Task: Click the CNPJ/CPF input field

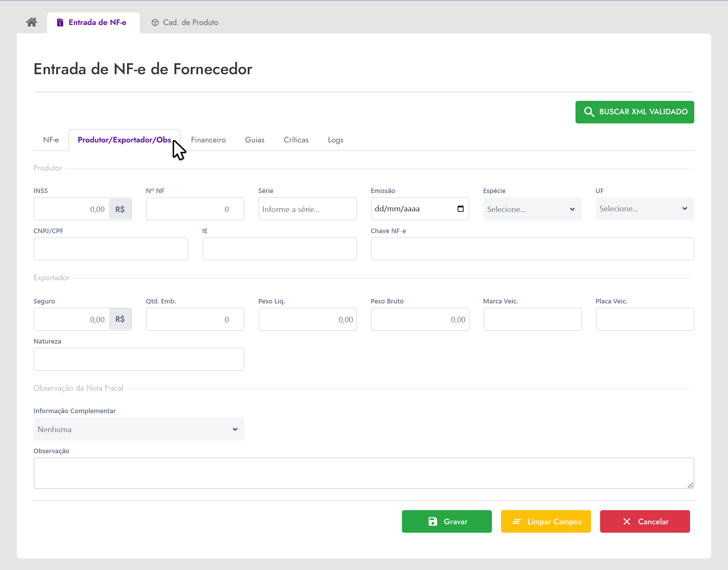Action: [111, 249]
